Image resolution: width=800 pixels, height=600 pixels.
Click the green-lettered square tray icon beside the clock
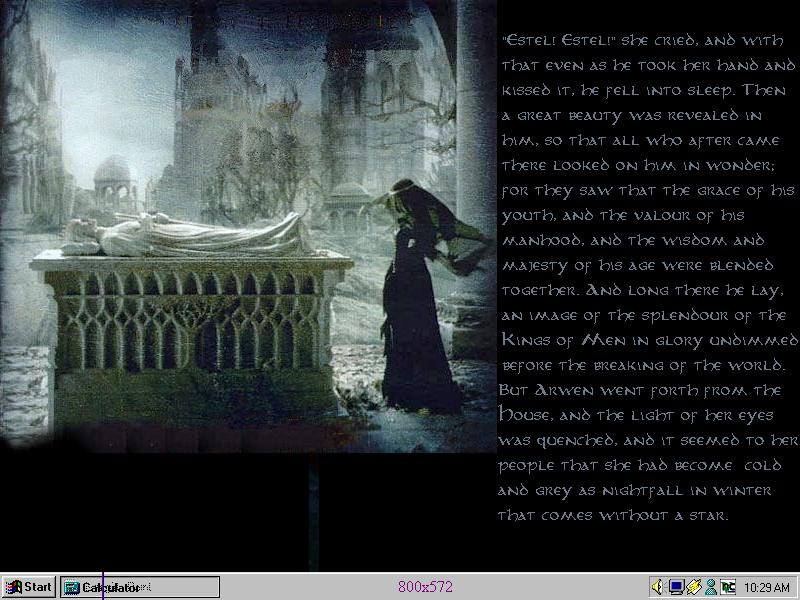tap(727, 587)
